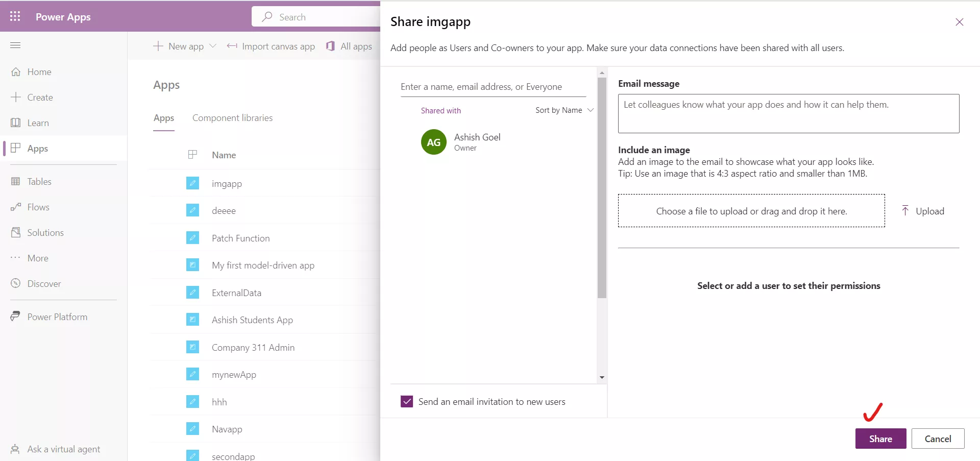The image size is (980, 461).
Task: Uncheck Send an email invitation checkbox
Action: click(x=407, y=402)
